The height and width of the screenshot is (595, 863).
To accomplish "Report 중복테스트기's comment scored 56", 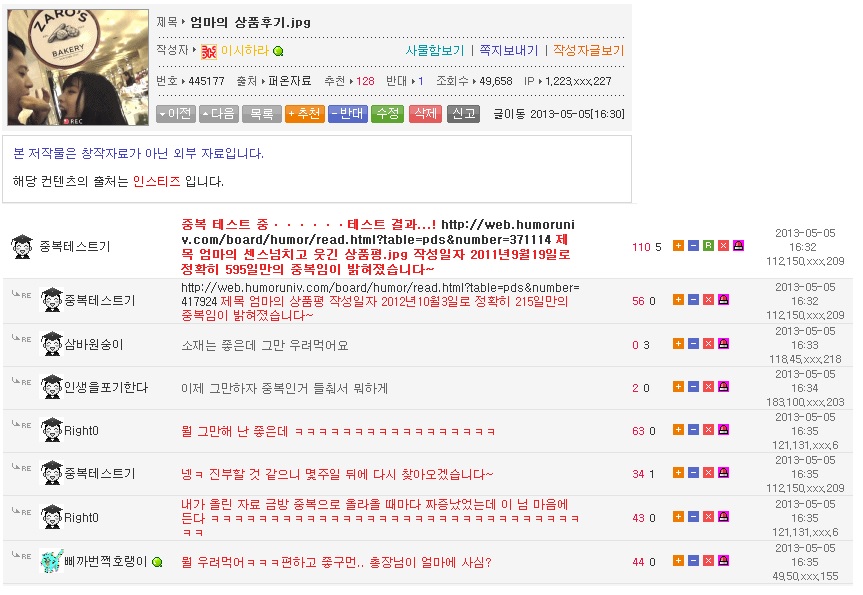I will click(x=724, y=300).
